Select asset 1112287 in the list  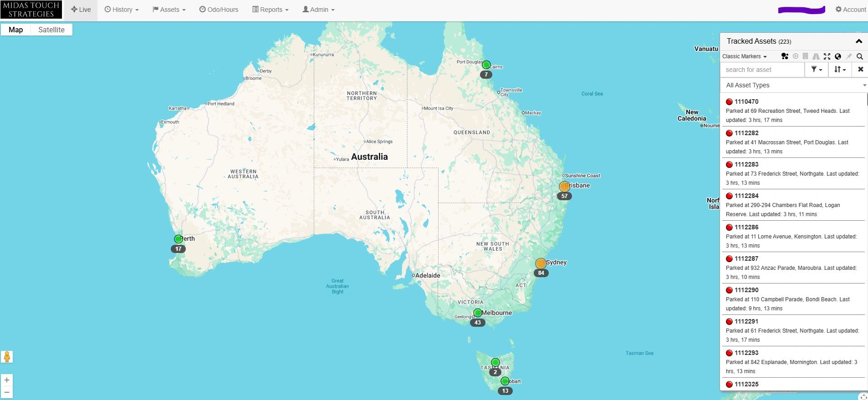tap(793, 268)
